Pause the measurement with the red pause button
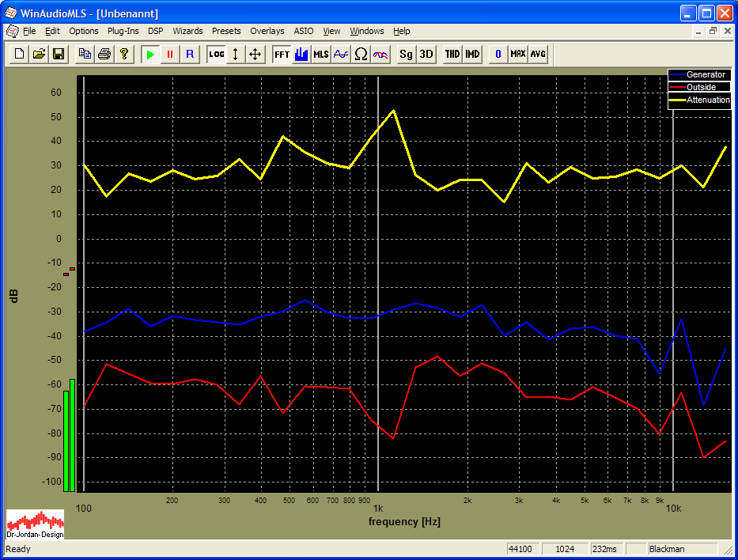Screen dimensions: 738x560 (169, 54)
